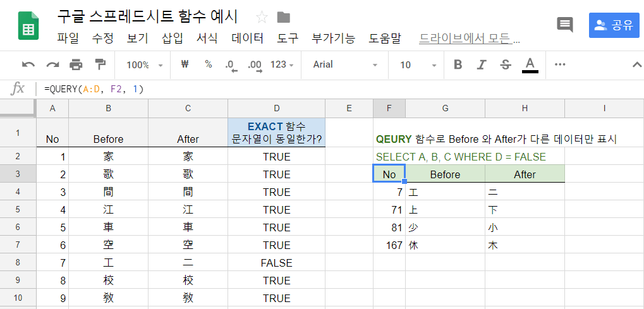Image resolution: width=644 pixels, height=309 pixels.
Task: Open the comments speech bubble icon
Action: [564, 25]
